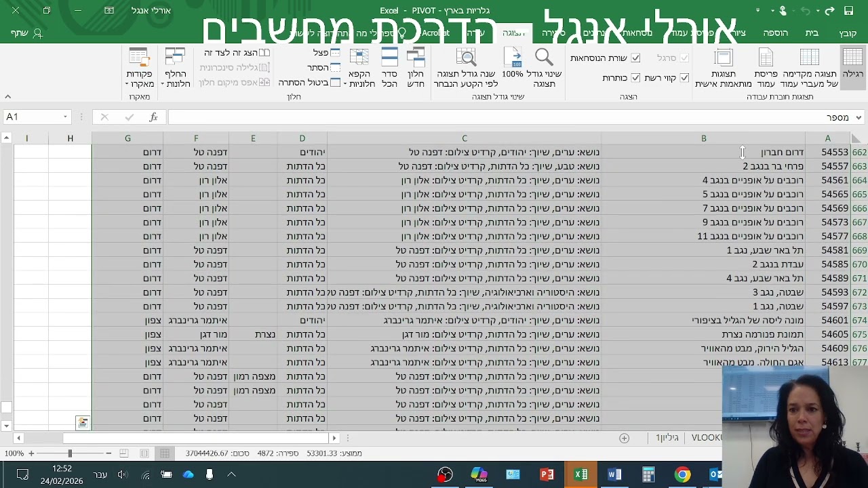
Task: Click zoom in plus button
Action: point(31,453)
